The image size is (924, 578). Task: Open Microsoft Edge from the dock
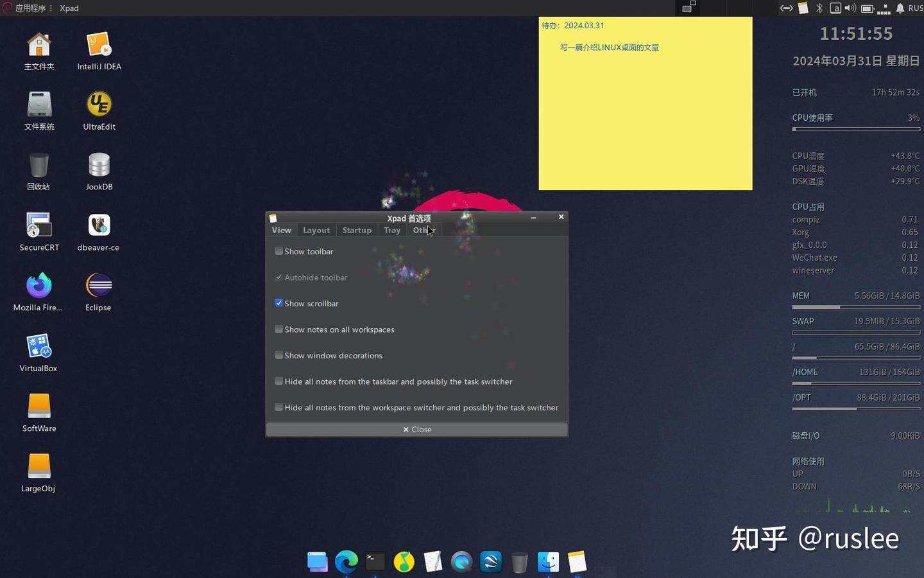346,561
